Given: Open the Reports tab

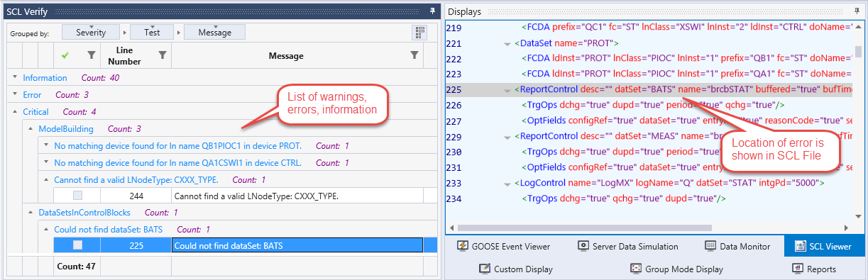Looking at the screenshot, I should [814, 269].
